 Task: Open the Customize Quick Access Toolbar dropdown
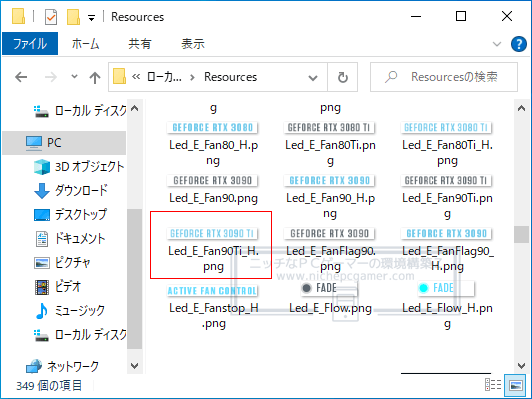click(x=91, y=18)
